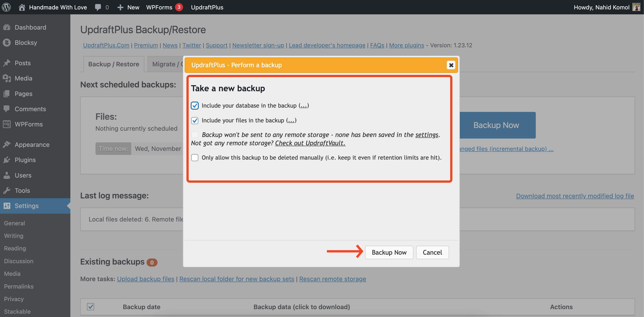Click Cancel to dismiss backup dialog
The width and height of the screenshot is (644, 317).
[x=432, y=252]
